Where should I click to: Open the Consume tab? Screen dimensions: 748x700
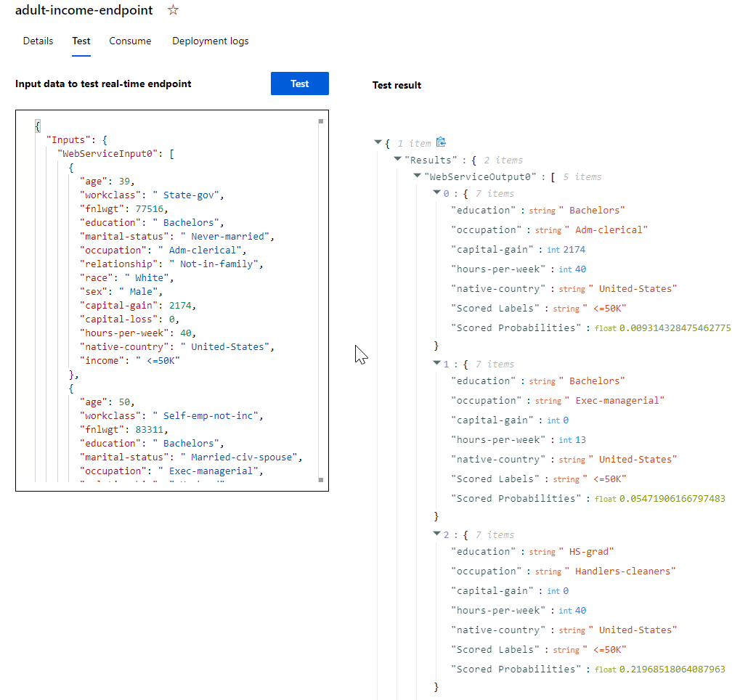point(130,41)
